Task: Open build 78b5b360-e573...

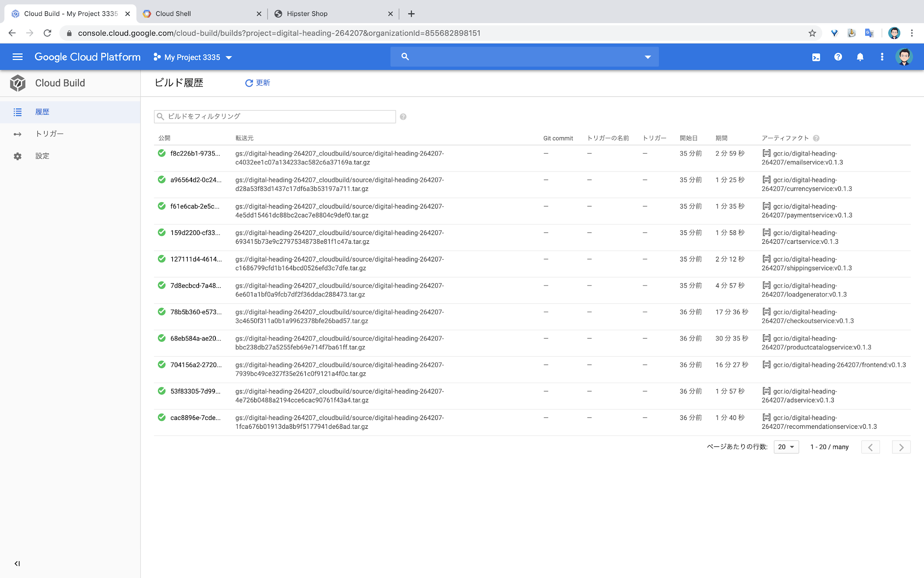Action: coord(196,312)
